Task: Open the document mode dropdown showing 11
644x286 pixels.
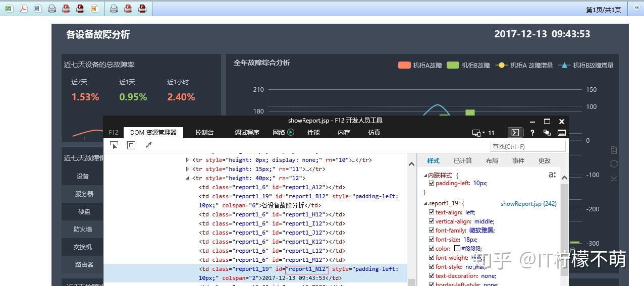Action: (484, 133)
